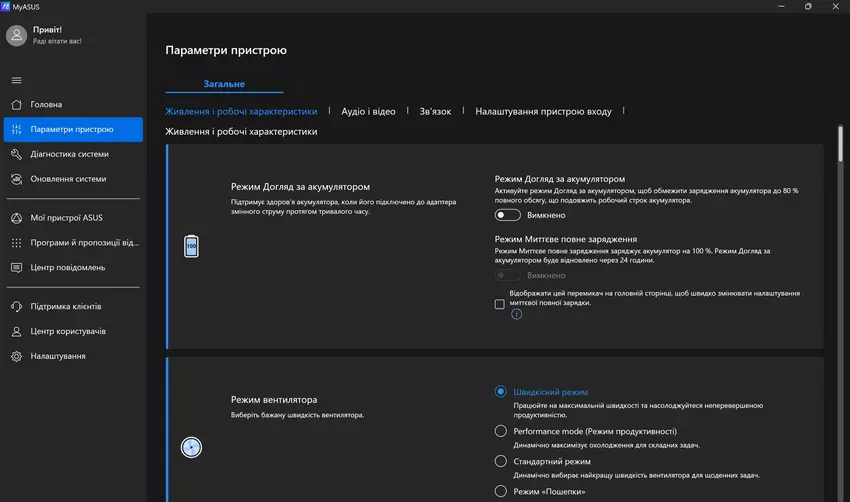This screenshot has width=850, height=502.
Task: Open Центр повідомлень icon in sidebar
Action: 16,267
